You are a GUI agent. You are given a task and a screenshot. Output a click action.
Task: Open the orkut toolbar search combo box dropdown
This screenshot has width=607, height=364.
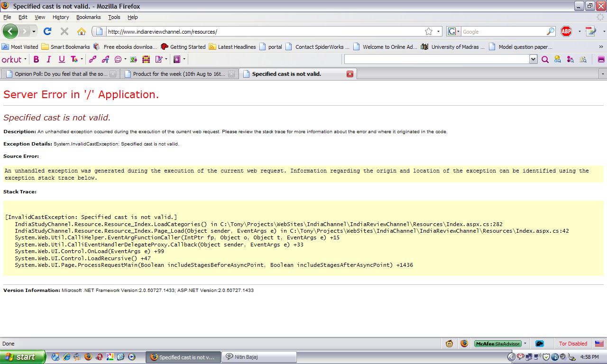point(533,59)
